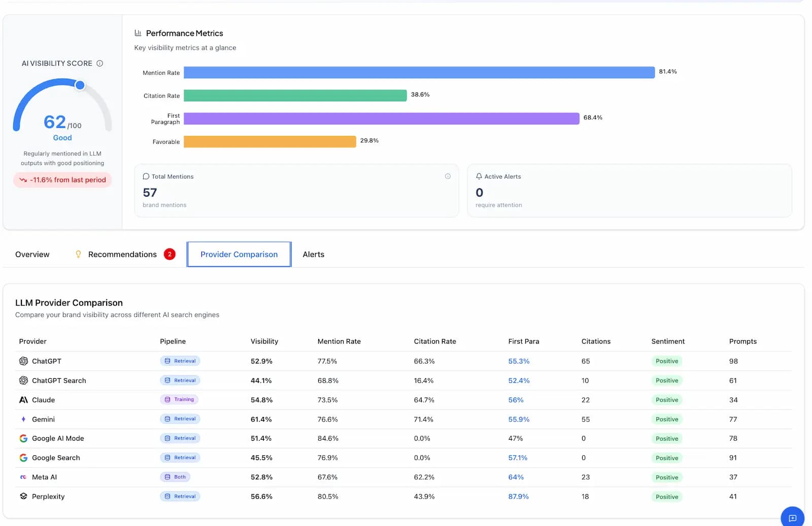812x526 pixels.
Task: Click the Active Alerts bell icon
Action: point(479,176)
